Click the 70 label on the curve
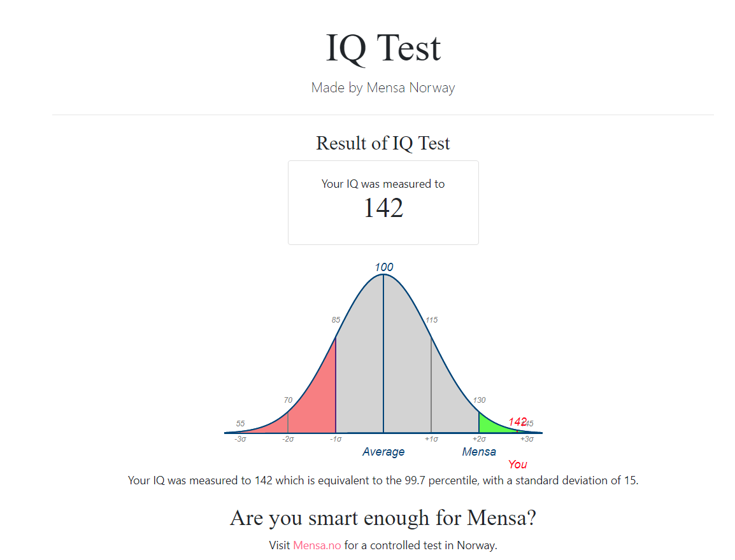This screenshot has height=560, width=735. coord(288,400)
